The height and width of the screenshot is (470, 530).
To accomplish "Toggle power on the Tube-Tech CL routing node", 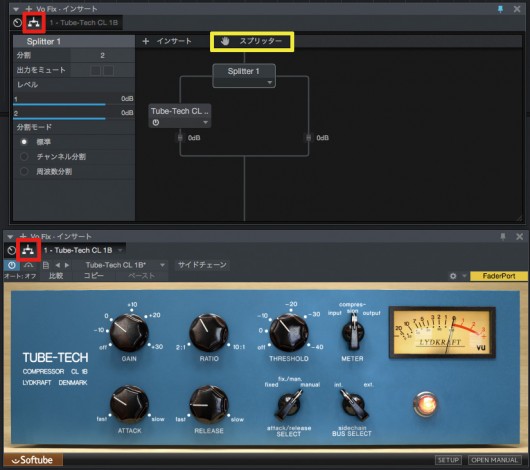I will 155,122.
